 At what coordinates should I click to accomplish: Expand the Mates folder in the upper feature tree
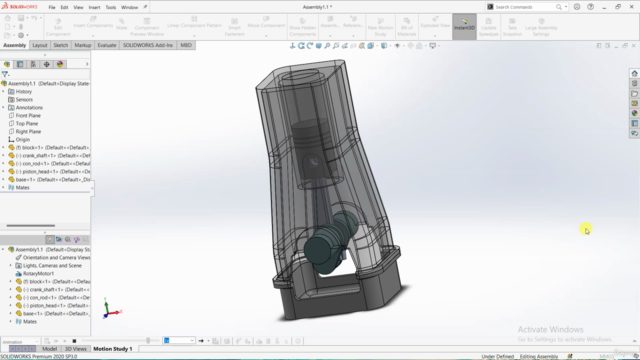click(x=4, y=187)
